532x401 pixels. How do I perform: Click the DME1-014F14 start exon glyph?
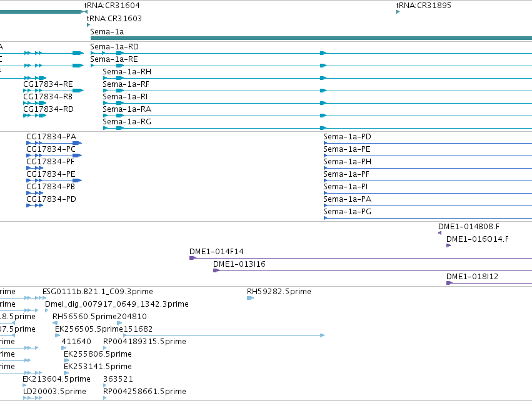coord(193,258)
